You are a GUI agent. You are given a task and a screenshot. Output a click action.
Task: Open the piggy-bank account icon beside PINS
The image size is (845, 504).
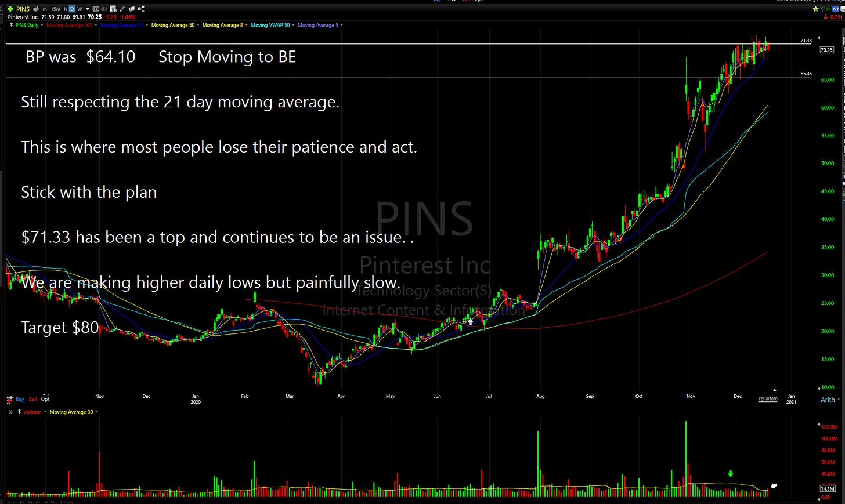click(x=36, y=9)
